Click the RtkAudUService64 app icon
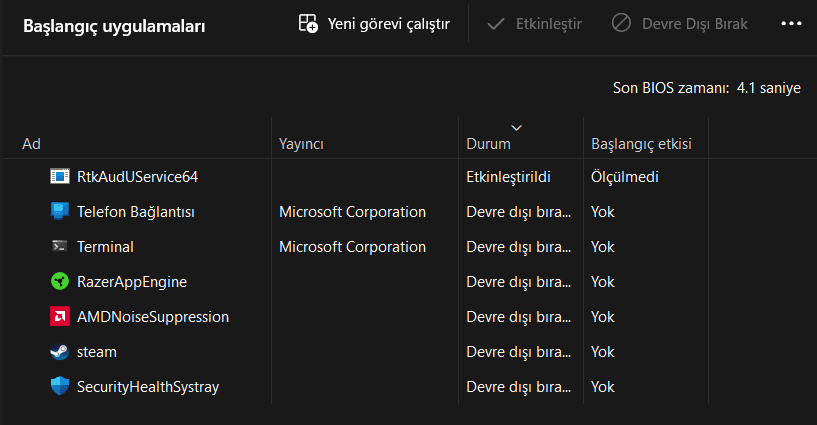This screenshot has height=425, width=817. coord(60,177)
